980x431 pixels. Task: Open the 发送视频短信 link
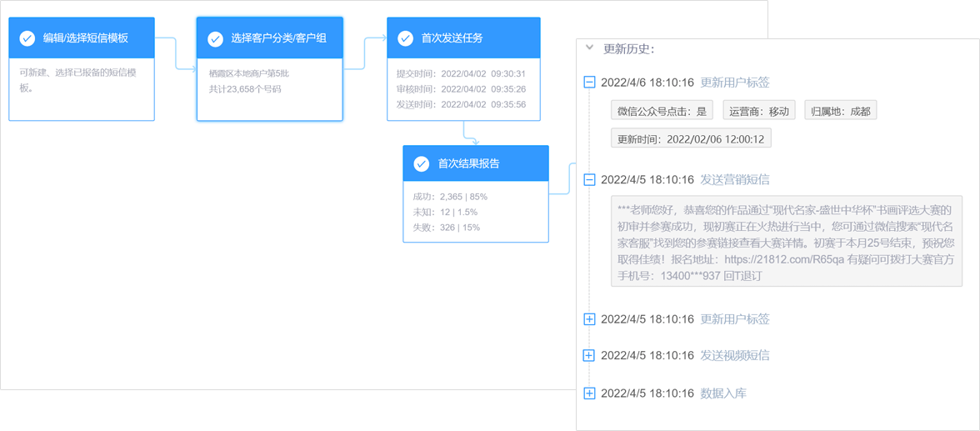point(734,355)
